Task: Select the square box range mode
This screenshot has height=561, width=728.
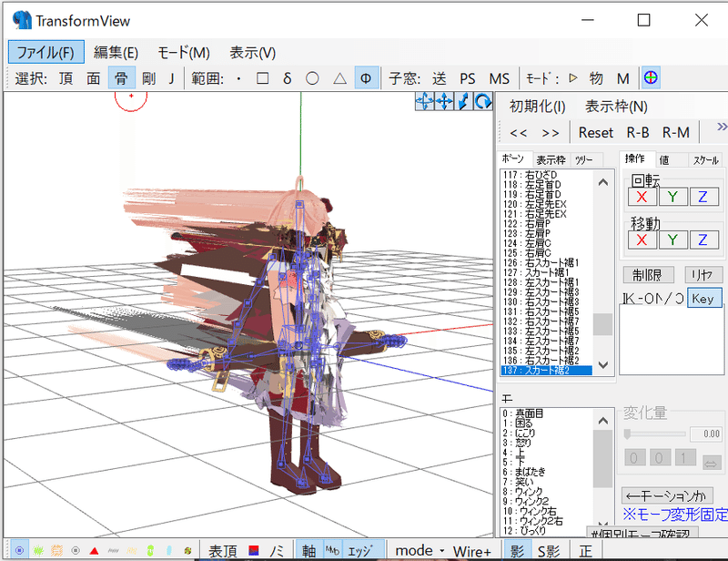Action: 262,78
